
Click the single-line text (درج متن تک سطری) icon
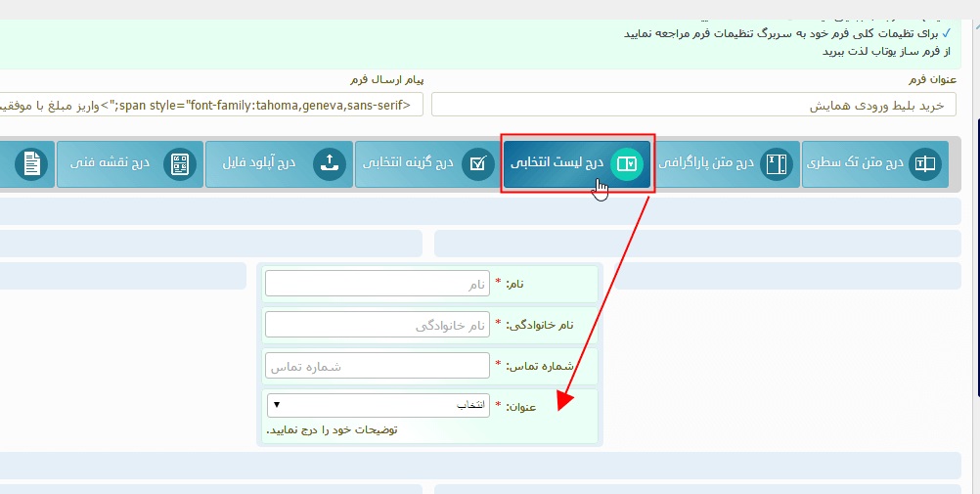tap(923, 164)
